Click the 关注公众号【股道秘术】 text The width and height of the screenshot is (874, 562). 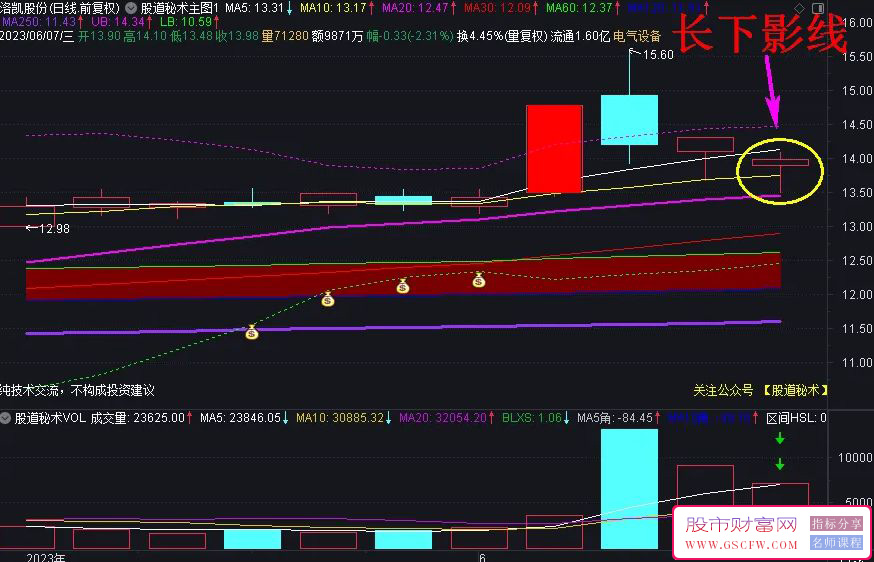click(x=760, y=390)
